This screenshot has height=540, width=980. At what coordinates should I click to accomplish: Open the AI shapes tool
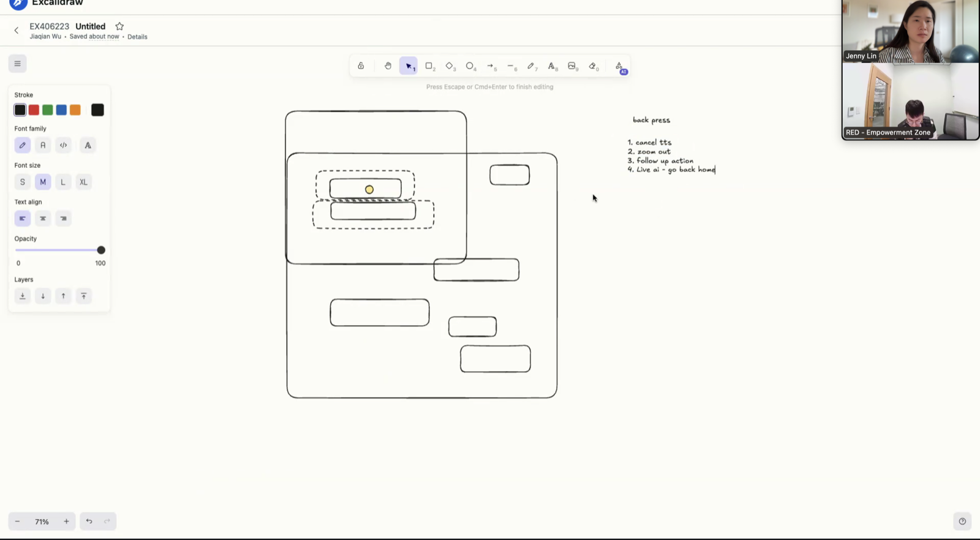[619, 66]
